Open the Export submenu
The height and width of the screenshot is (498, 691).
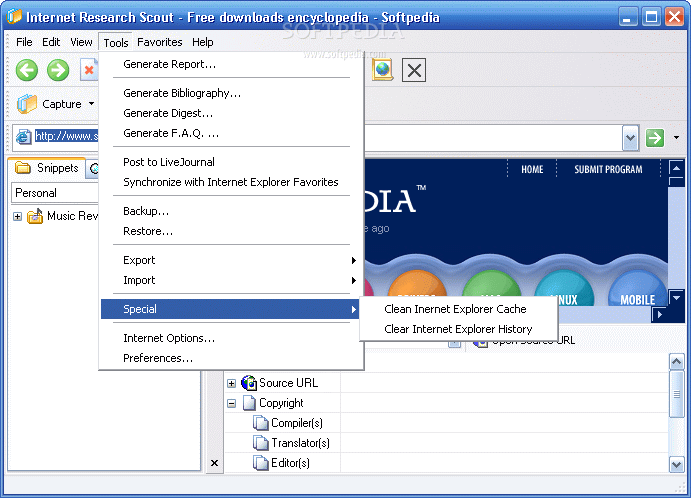232,260
